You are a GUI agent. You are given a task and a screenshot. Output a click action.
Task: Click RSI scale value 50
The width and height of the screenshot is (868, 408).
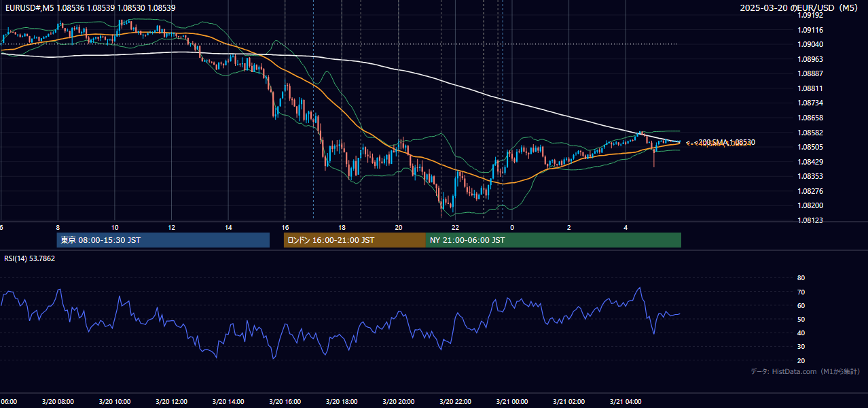(x=801, y=319)
